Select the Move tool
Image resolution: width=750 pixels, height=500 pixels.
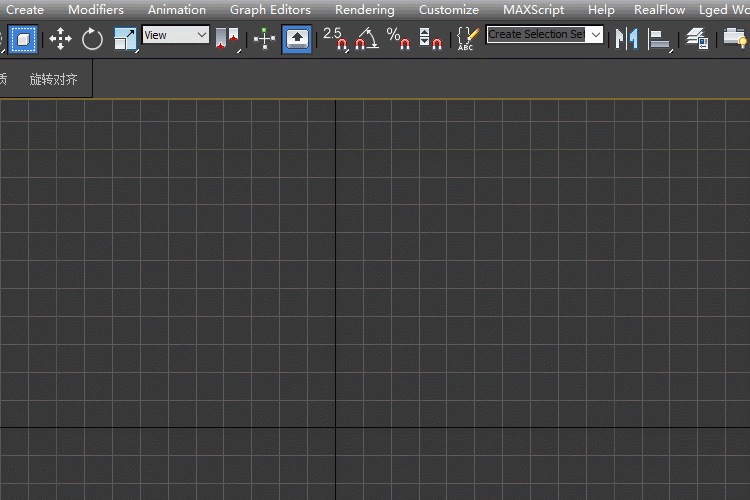tap(60, 39)
